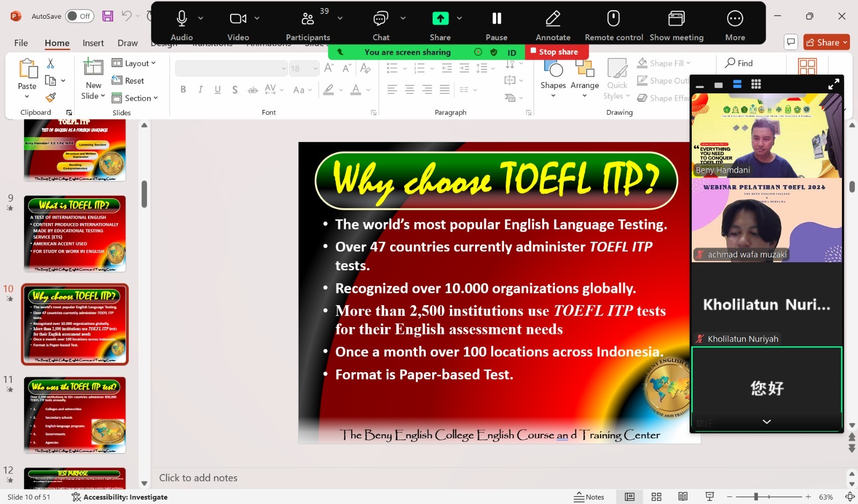Screen dimensions: 858x504
Task: Switch to Slide Sorter view in status bar
Action: point(656,497)
